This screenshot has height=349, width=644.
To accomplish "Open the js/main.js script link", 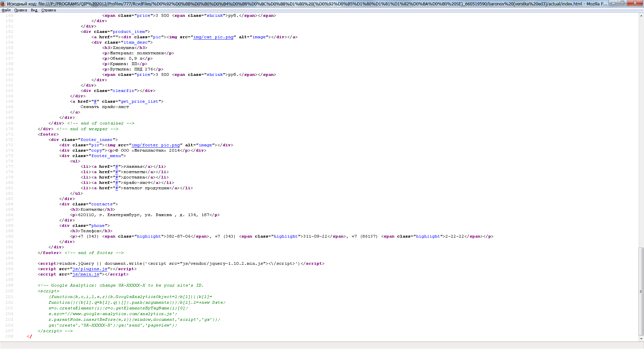I will click(86, 275).
